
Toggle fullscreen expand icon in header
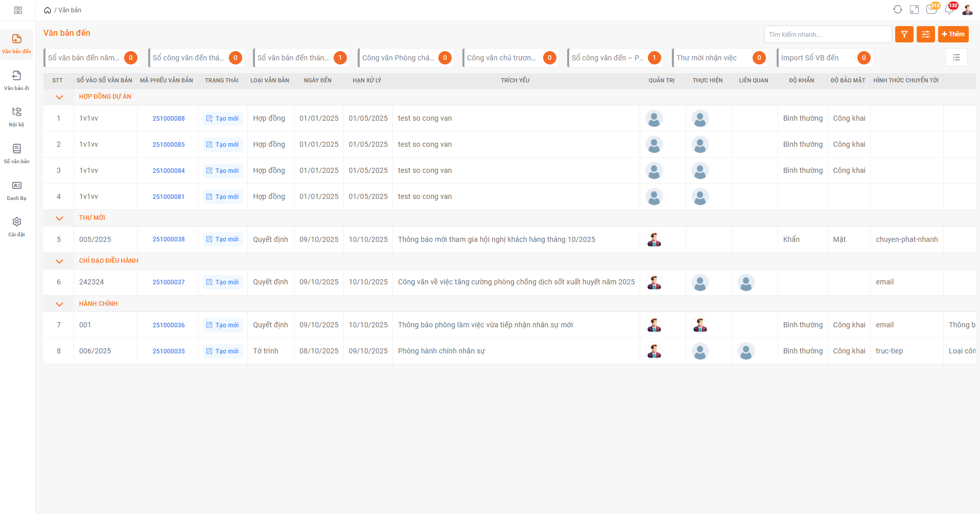914,10
